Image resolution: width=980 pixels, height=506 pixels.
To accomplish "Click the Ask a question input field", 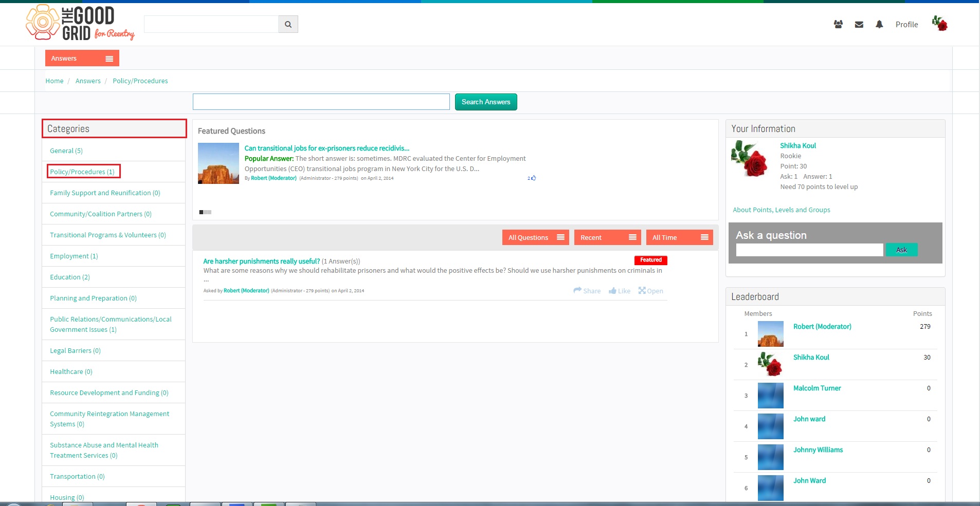I will pyautogui.click(x=809, y=250).
